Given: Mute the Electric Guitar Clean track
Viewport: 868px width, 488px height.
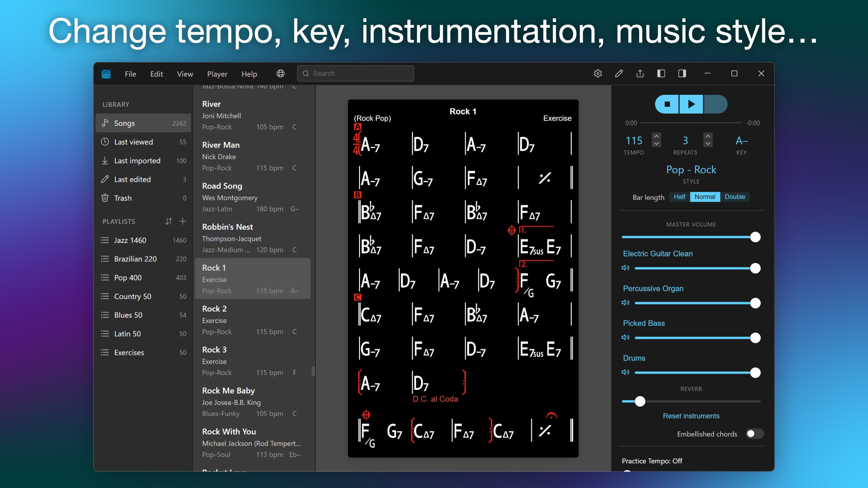Looking at the screenshot, I should coord(625,268).
